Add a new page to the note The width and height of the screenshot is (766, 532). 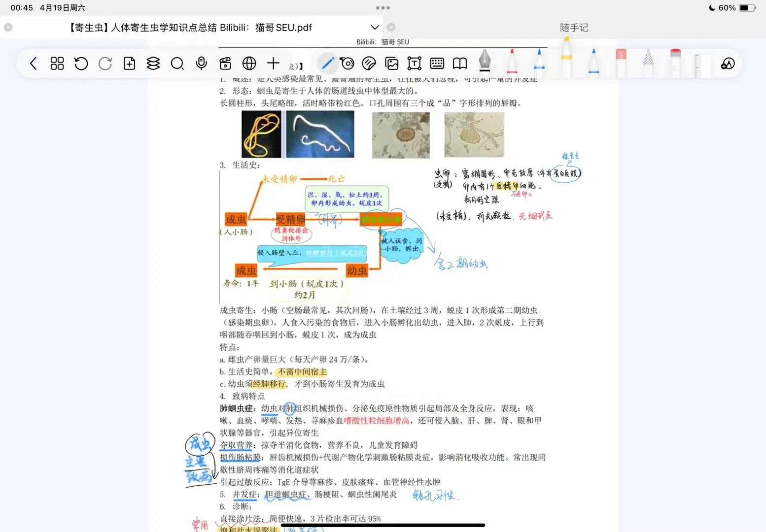coord(129,64)
